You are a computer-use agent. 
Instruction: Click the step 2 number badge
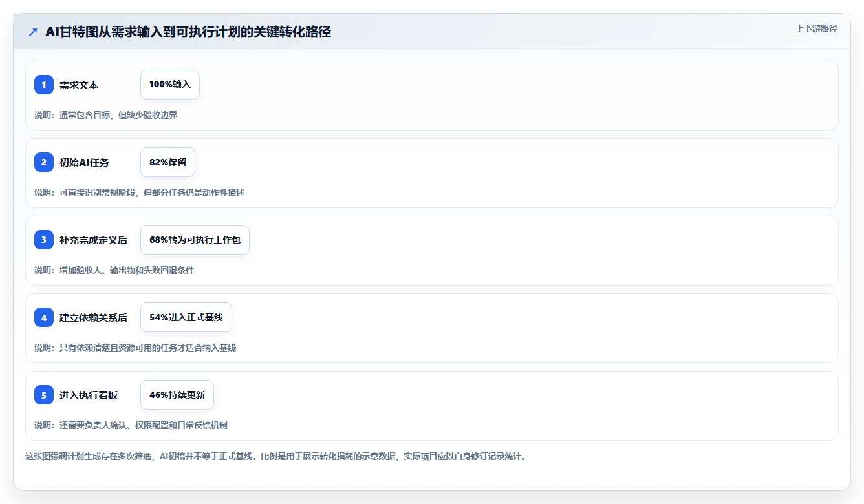[44, 162]
